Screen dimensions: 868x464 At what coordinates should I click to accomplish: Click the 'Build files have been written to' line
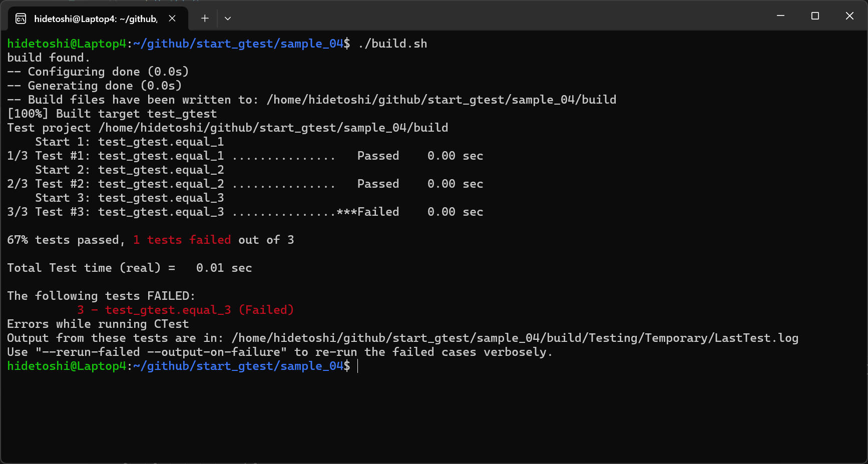[x=312, y=100]
